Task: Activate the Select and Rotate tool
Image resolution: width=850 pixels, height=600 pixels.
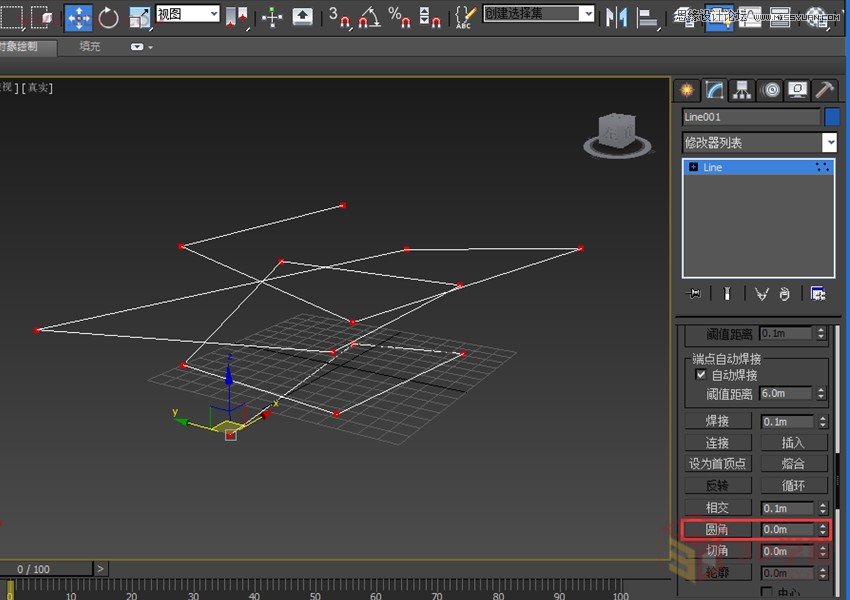Action: point(108,17)
